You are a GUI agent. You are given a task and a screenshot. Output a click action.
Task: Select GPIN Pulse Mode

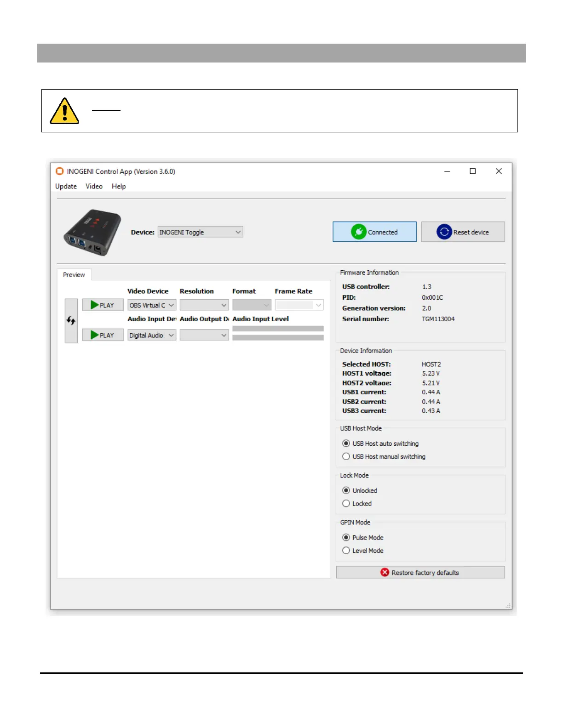tap(363, 537)
